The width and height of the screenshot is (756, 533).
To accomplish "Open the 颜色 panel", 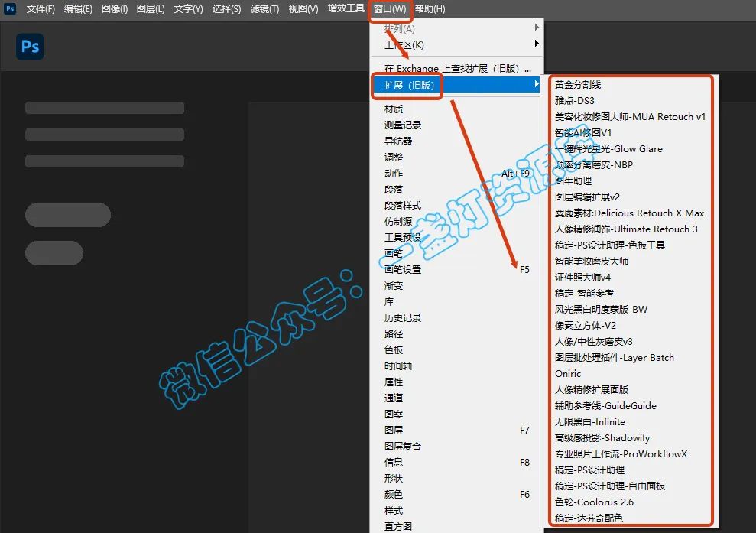I will click(456, 495).
